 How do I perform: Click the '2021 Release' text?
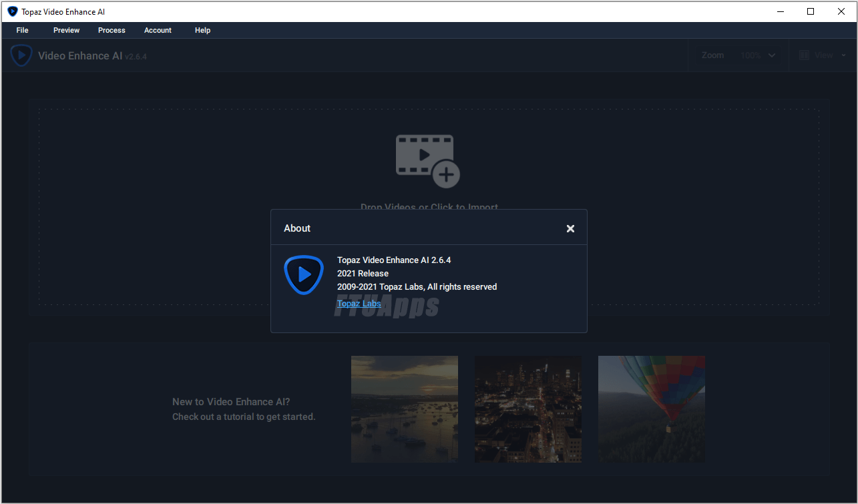tap(363, 273)
